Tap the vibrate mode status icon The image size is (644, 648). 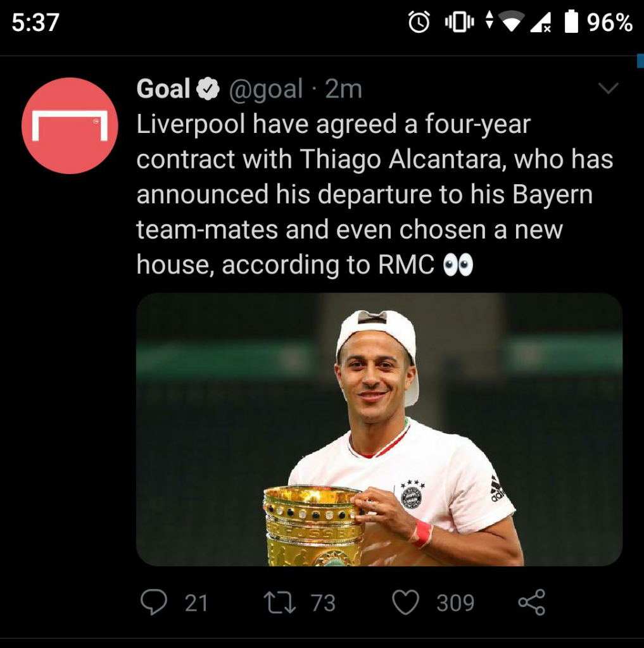coord(459,23)
